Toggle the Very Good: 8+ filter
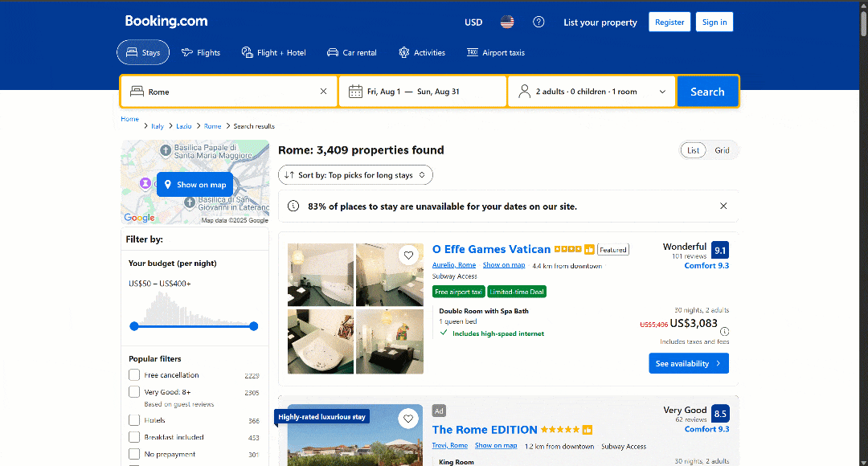The width and height of the screenshot is (868, 466). click(134, 392)
